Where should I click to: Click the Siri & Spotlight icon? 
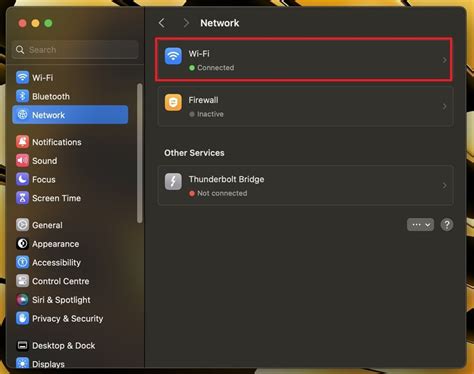(22, 300)
